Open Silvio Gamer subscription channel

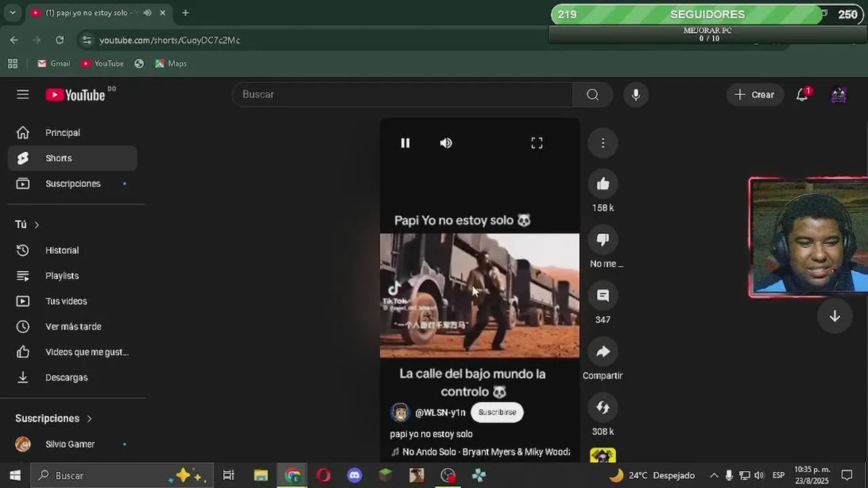point(73,444)
